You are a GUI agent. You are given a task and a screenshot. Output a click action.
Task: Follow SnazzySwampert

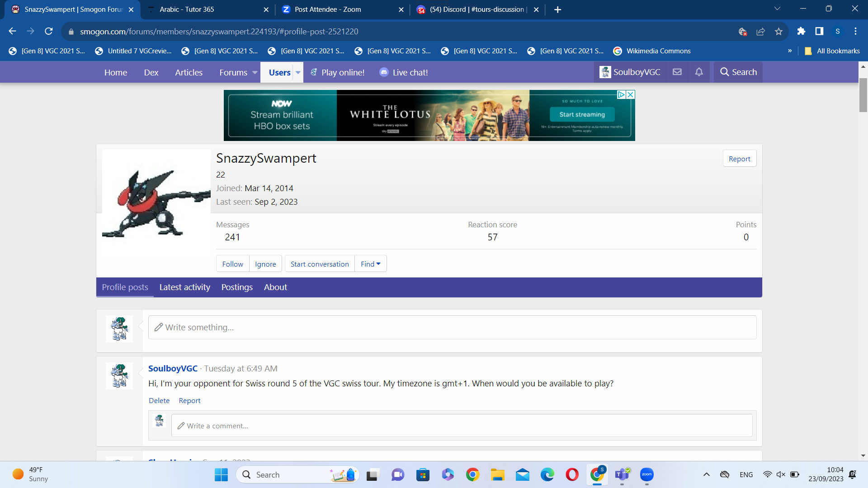click(x=232, y=264)
